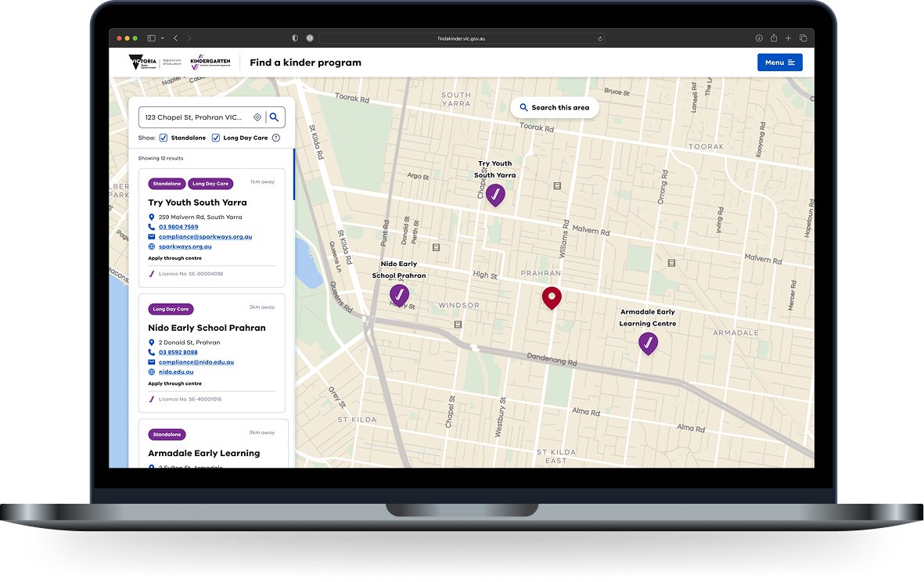Click Standalone tag on Try Youth card

167,184
